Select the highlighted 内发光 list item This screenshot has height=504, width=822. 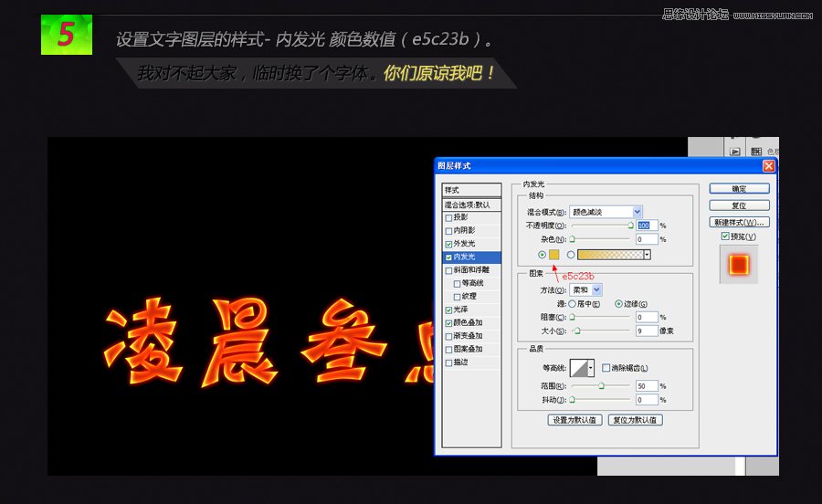point(472,257)
